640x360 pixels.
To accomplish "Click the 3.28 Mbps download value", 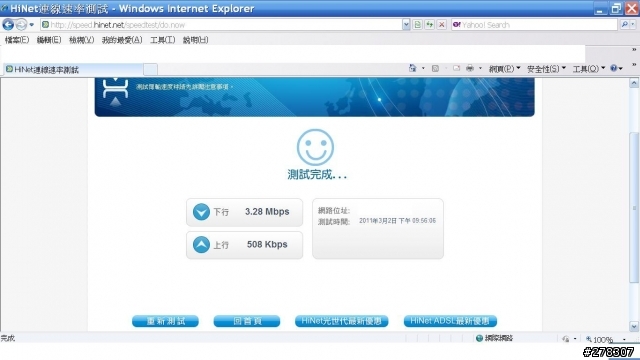I will tap(267, 212).
